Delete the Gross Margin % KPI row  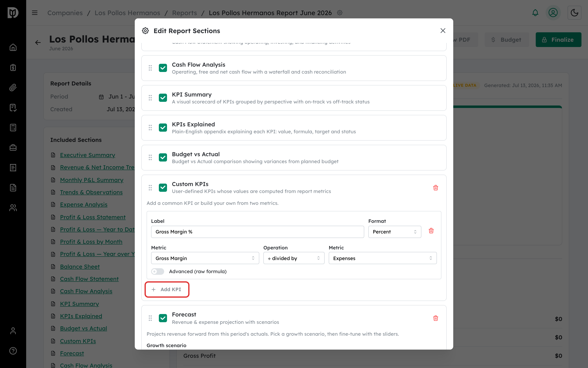[431, 231]
